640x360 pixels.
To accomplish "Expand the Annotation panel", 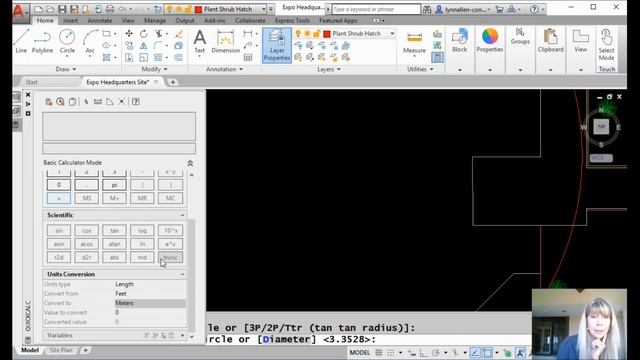I will coord(224,69).
